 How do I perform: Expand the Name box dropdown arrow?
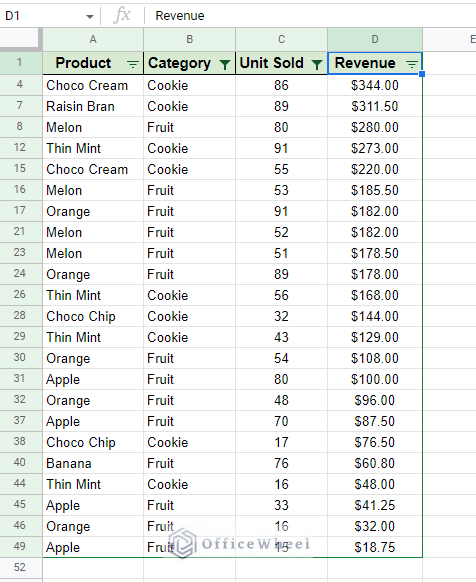pyautogui.click(x=89, y=16)
